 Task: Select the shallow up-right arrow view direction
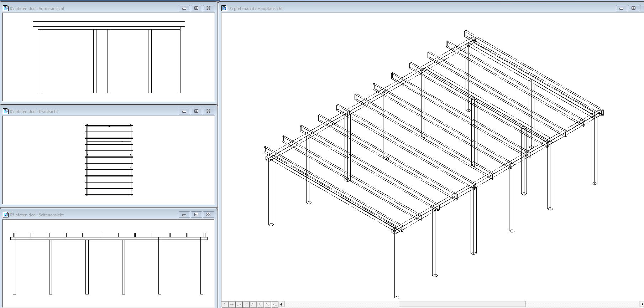point(239,304)
